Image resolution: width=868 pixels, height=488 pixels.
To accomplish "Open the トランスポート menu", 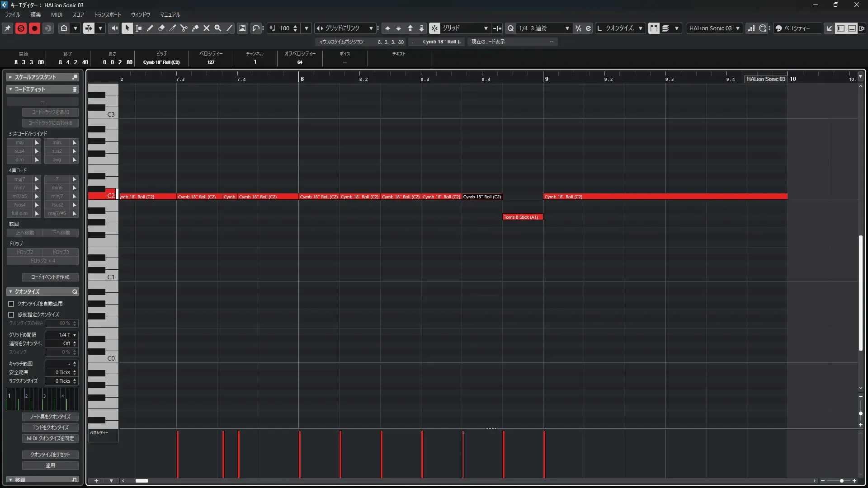I will click(x=107, y=15).
